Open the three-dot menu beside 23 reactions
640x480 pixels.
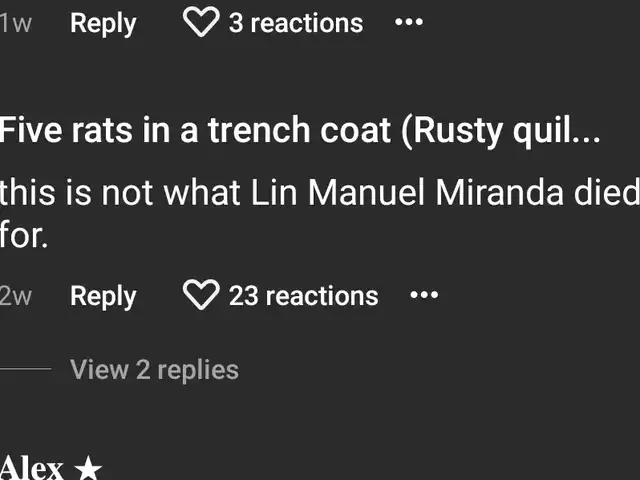(424, 296)
